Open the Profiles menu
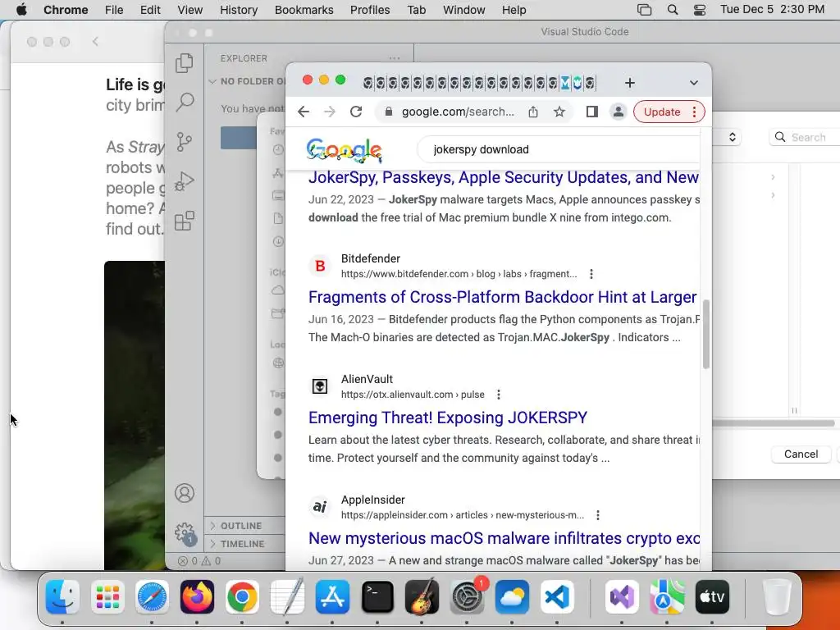Image resolution: width=840 pixels, height=630 pixels. tap(370, 10)
